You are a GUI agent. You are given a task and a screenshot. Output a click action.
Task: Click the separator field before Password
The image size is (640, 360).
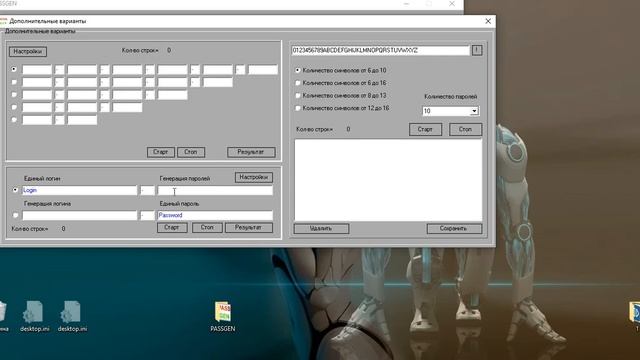coord(147,215)
